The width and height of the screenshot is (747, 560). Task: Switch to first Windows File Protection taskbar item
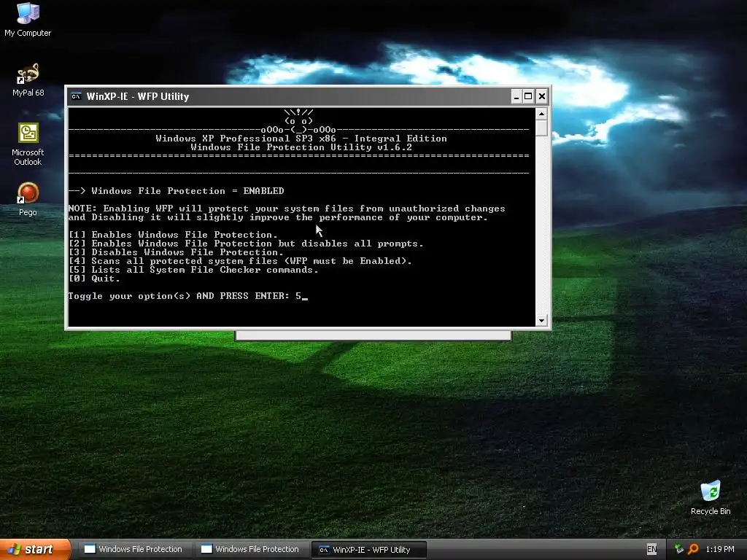point(133,550)
